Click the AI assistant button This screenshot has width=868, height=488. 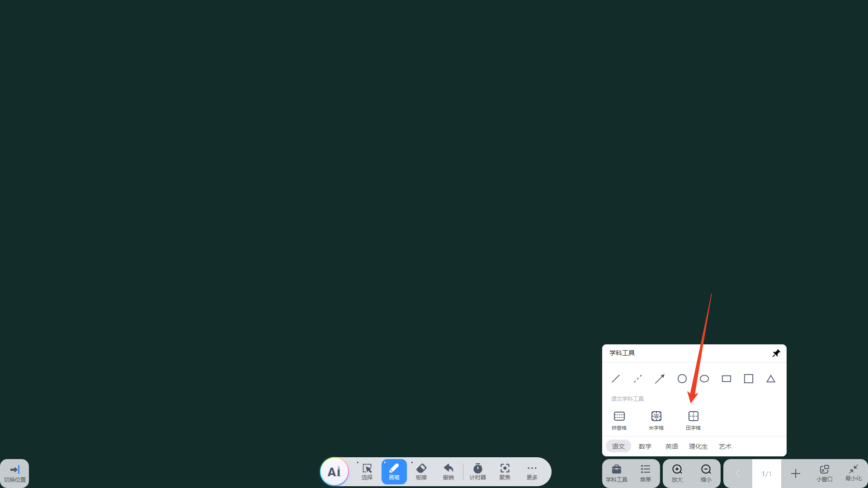[x=334, y=472]
